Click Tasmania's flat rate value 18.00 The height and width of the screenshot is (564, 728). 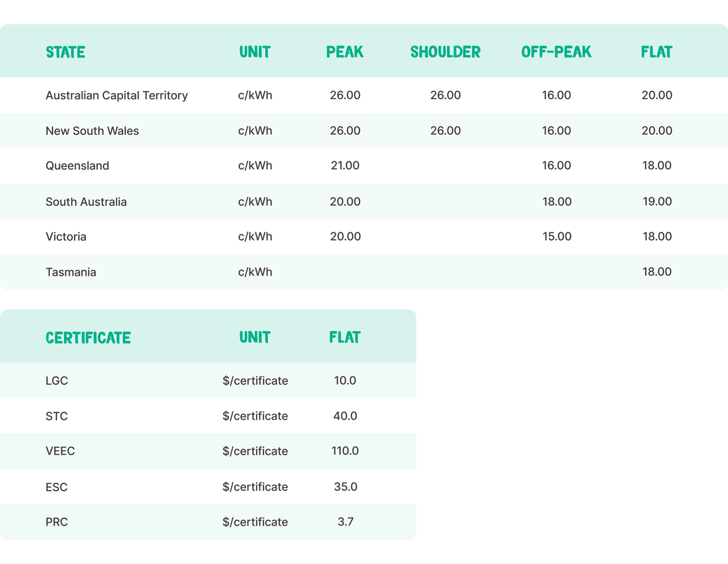click(x=657, y=272)
